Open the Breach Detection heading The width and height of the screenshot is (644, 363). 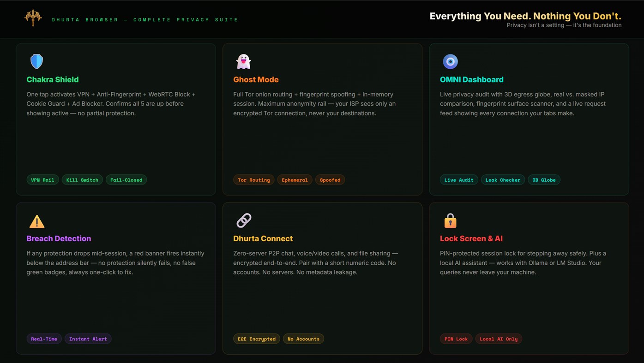coord(59,238)
